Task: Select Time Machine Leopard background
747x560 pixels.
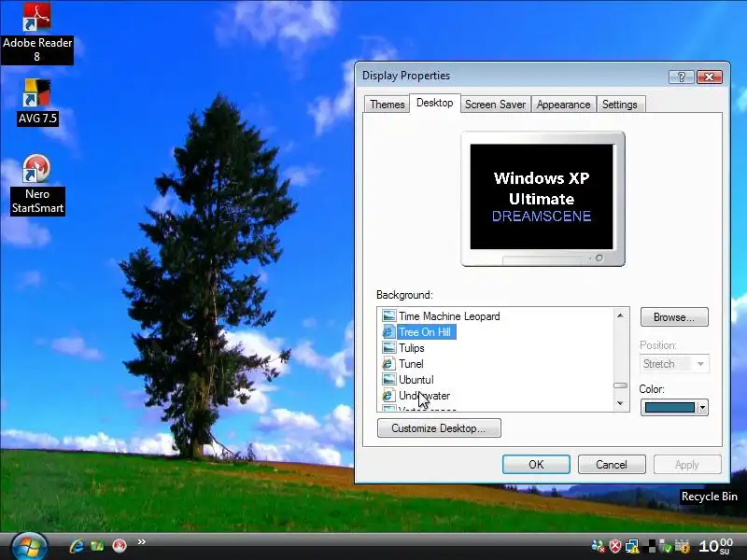Action: (x=449, y=316)
